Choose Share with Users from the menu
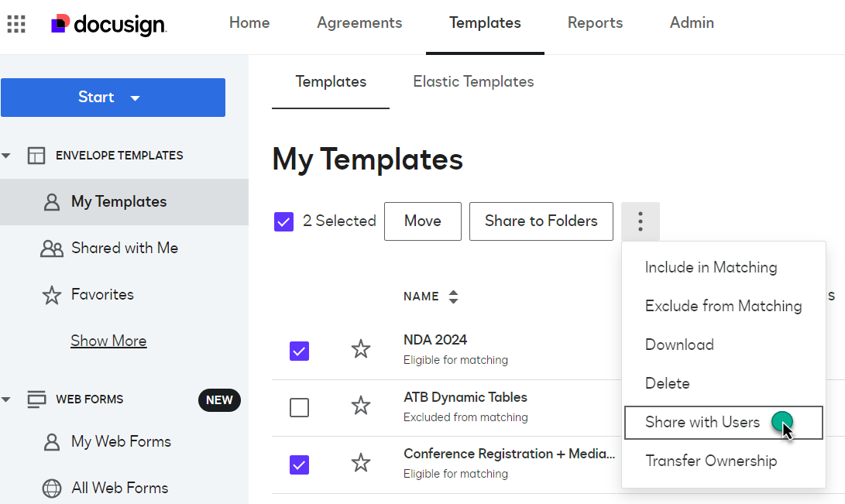 point(702,423)
